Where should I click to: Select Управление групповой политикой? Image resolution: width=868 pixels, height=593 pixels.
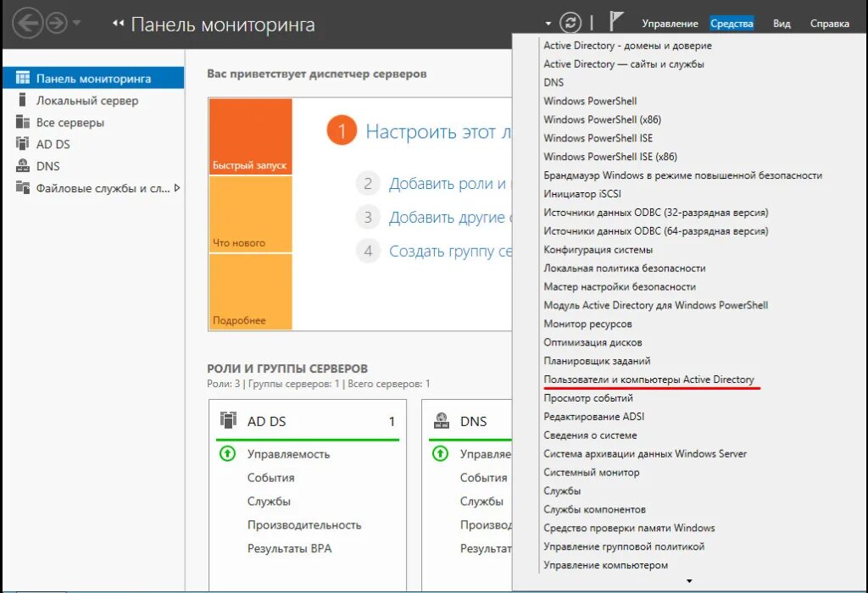[624, 546]
